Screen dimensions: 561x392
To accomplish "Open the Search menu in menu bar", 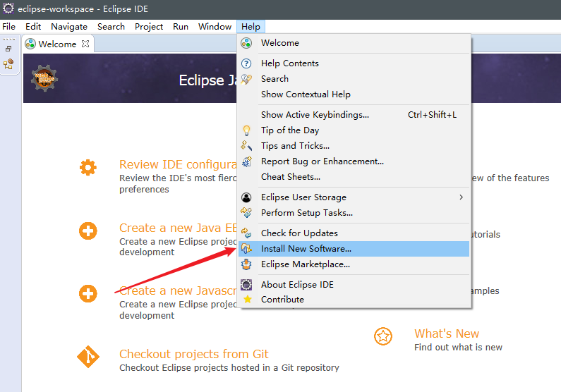I will [x=111, y=27].
